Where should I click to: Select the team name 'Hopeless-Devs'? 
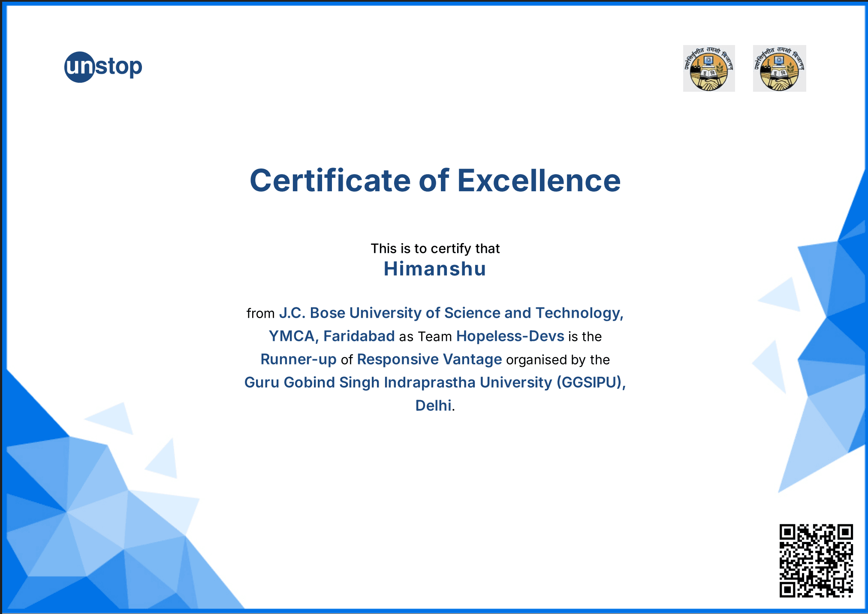[x=510, y=336]
